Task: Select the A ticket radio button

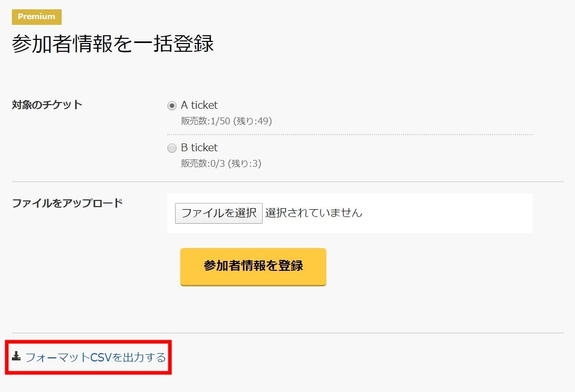Action: (x=171, y=106)
